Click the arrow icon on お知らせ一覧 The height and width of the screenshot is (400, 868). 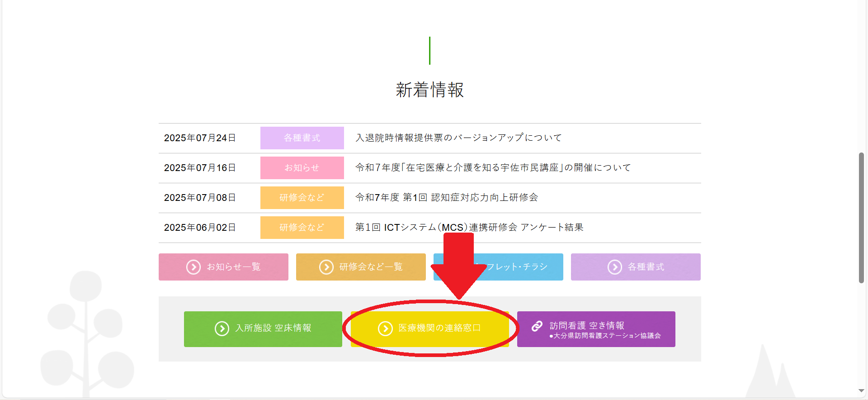pyautogui.click(x=193, y=267)
